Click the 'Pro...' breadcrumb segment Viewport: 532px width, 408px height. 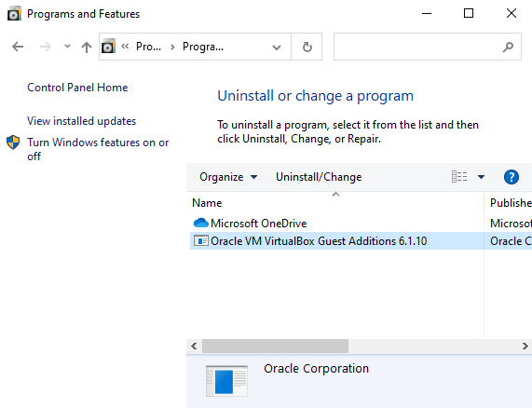148,47
